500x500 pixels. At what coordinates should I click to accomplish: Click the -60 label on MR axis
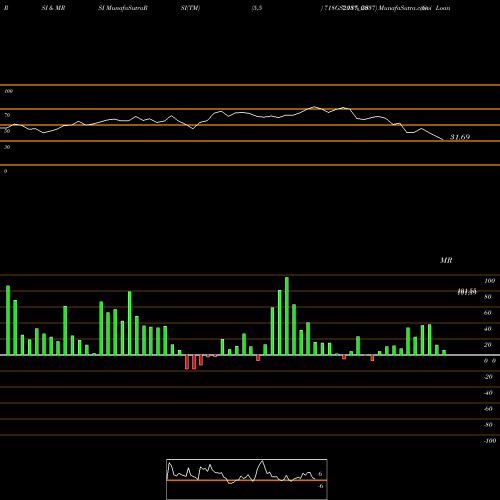point(488,409)
